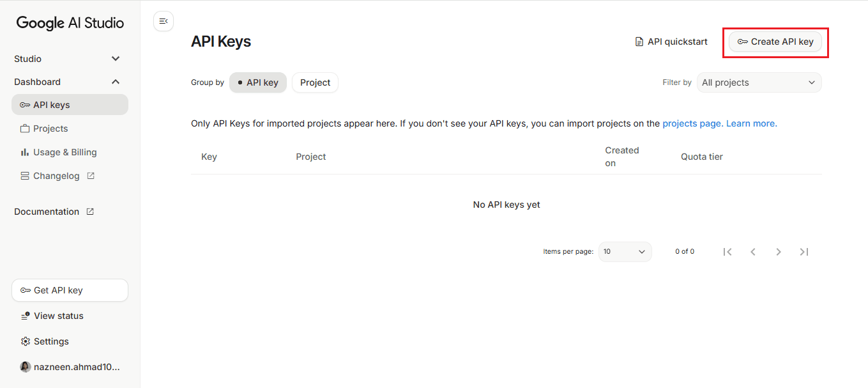Image resolution: width=868 pixels, height=388 pixels.
Task: Click the key icon in the Create API key button
Action: [x=742, y=42]
